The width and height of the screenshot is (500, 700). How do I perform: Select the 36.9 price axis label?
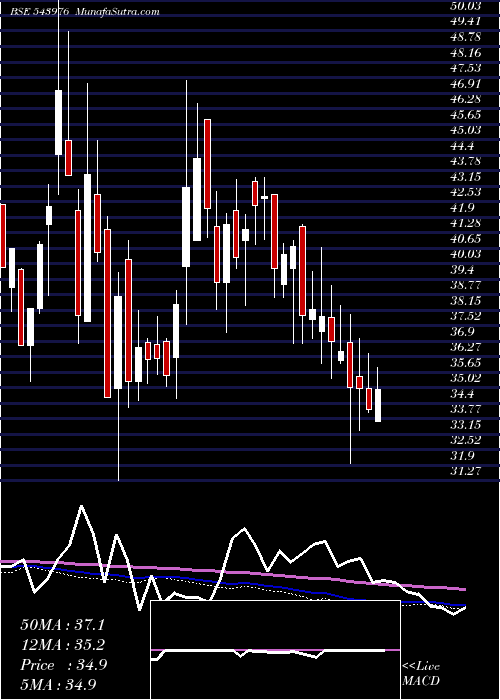pos(462,332)
